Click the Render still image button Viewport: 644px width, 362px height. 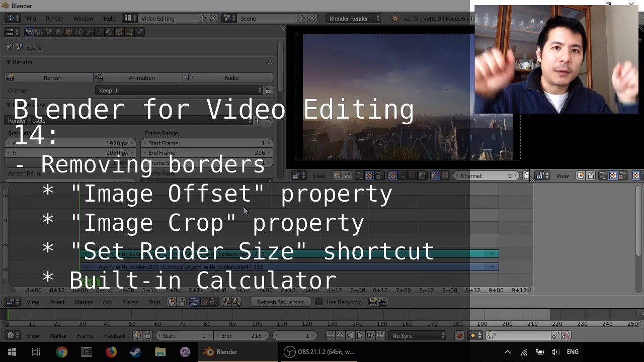(x=49, y=77)
